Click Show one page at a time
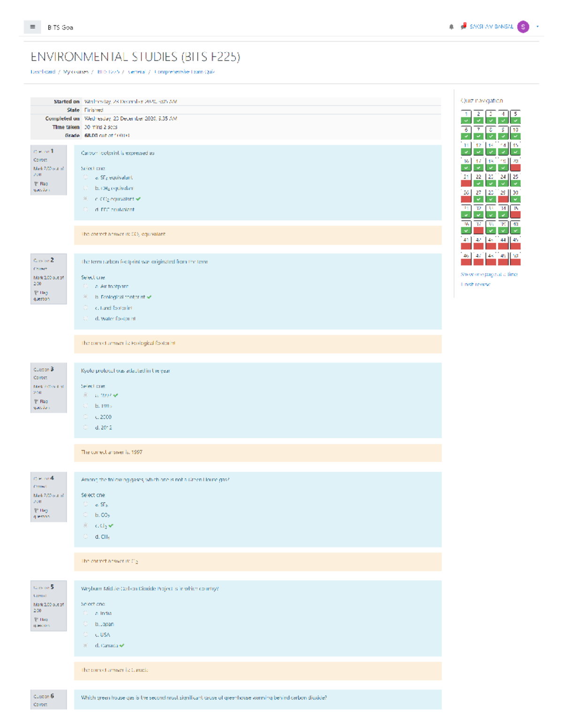 pyautogui.click(x=489, y=274)
